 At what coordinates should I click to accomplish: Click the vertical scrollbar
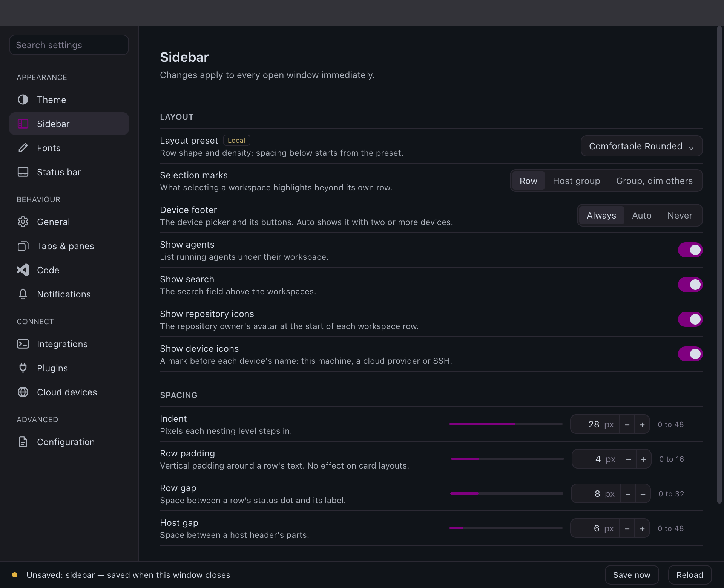pos(719,264)
